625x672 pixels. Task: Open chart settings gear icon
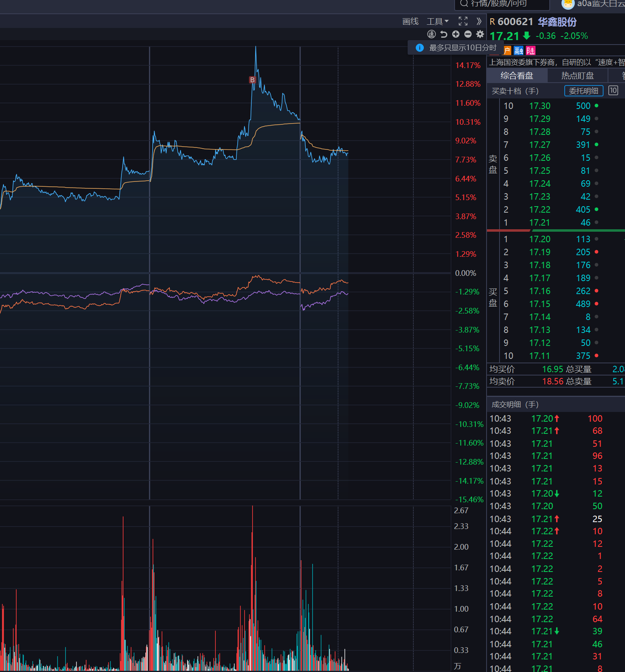(480, 34)
